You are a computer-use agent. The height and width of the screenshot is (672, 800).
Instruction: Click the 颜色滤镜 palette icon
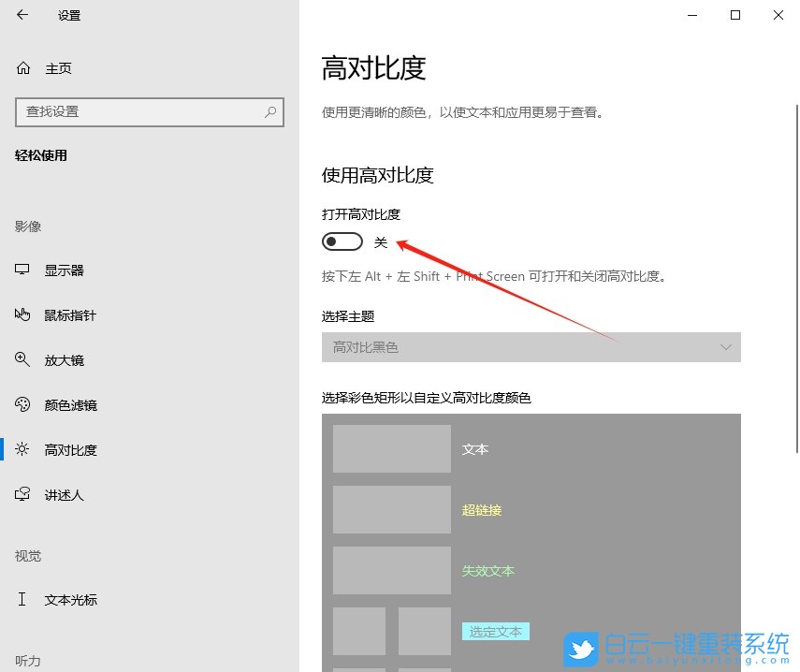point(22,404)
